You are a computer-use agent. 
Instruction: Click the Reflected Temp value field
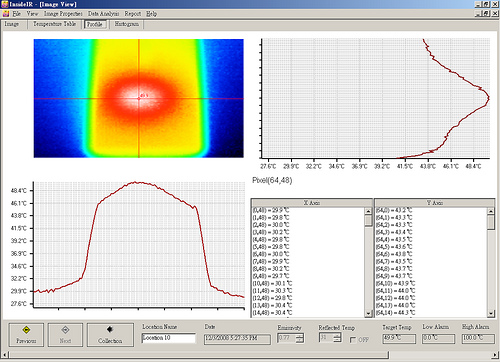point(326,338)
